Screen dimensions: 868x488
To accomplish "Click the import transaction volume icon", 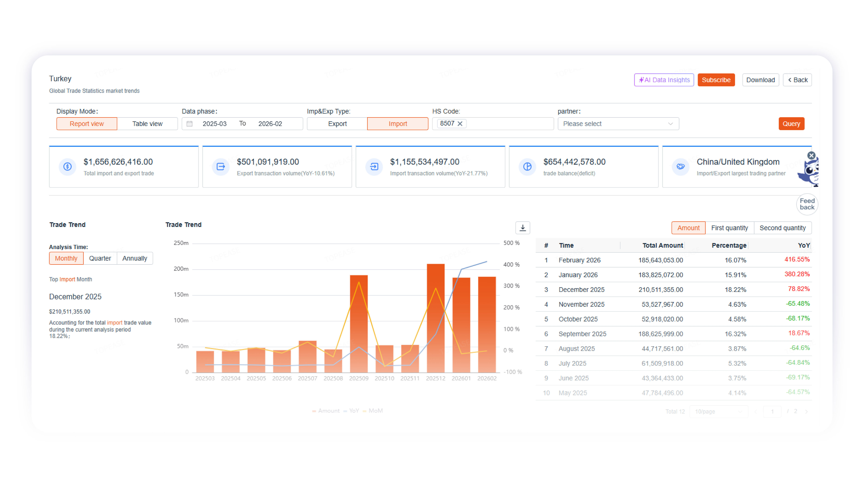I will (374, 166).
